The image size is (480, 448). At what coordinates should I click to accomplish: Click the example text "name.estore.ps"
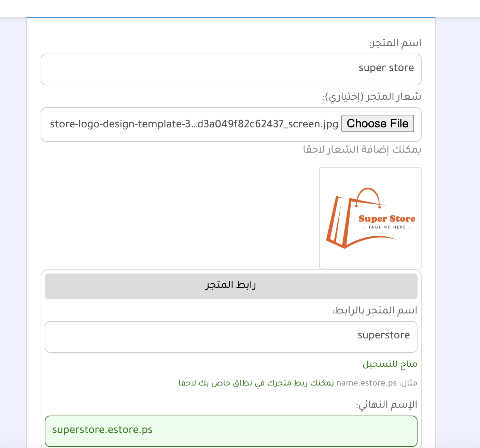point(366,383)
